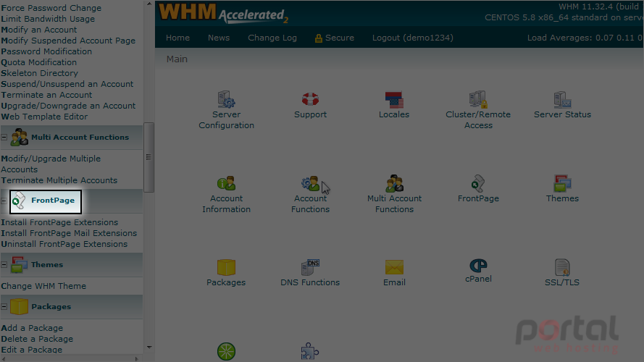Open Password Modification link
644x362 pixels.
46,51
